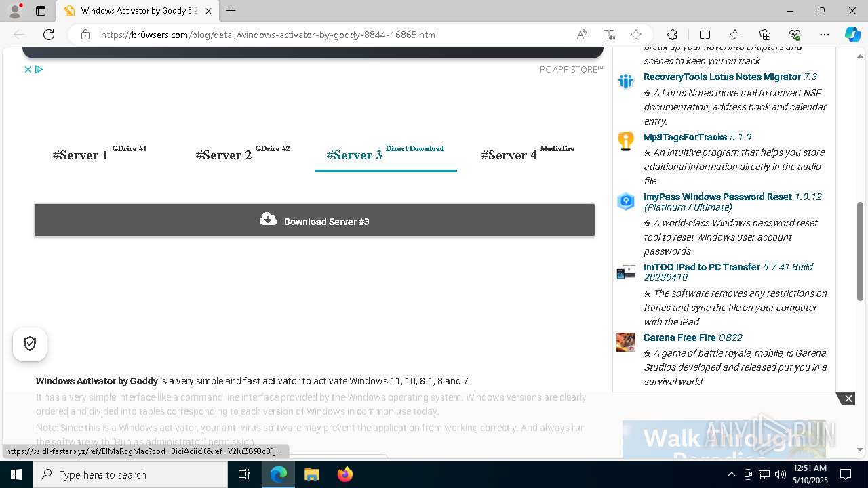Open Microsoft Edge from taskbar
This screenshot has height=488, width=868.
279,474
